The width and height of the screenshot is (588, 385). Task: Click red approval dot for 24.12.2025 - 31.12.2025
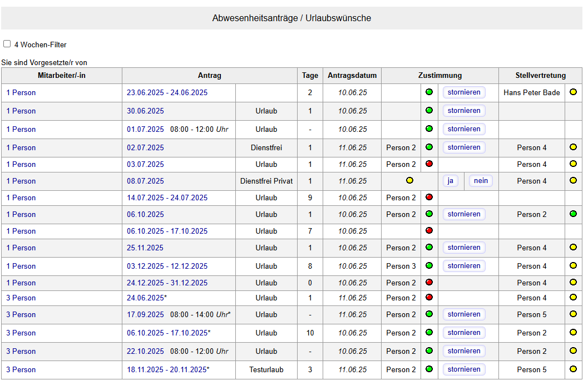(429, 283)
